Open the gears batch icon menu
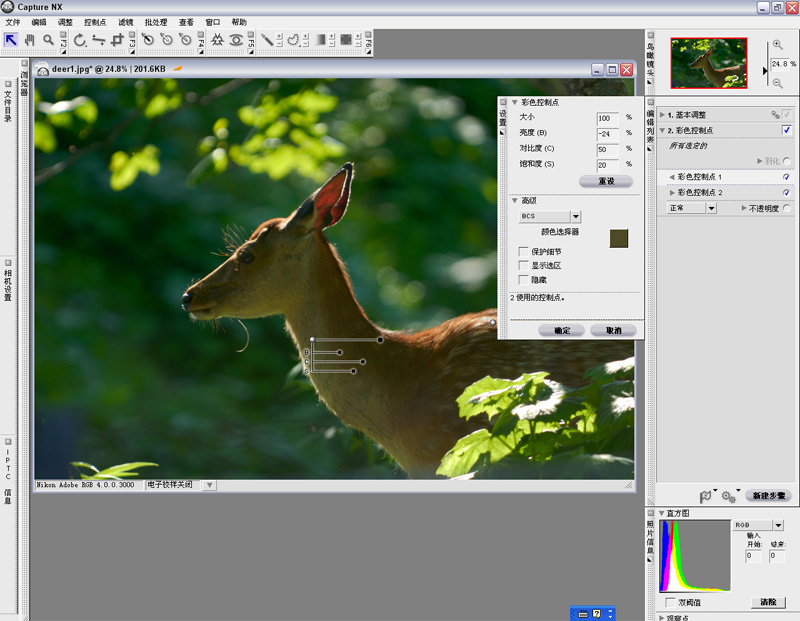The width and height of the screenshot is (800, 621). pyautogui.click(x=730, y=495)
